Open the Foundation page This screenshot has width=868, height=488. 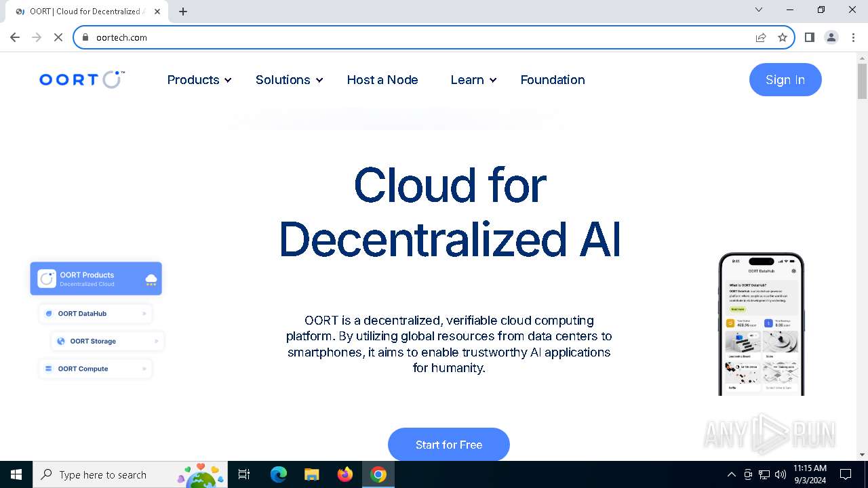[x=553, y=80]
